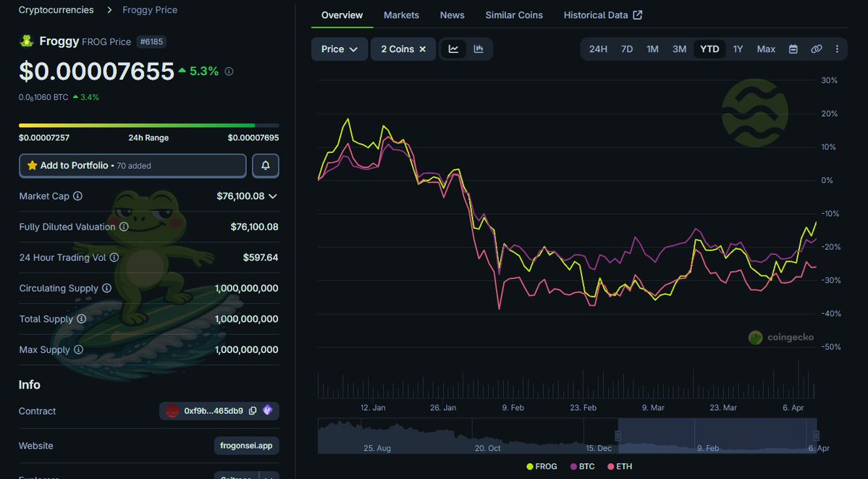The height and width of the screenshot is (479, 868).
Task: Open frogonsei.app website link
Action: (x=246, y=446)
